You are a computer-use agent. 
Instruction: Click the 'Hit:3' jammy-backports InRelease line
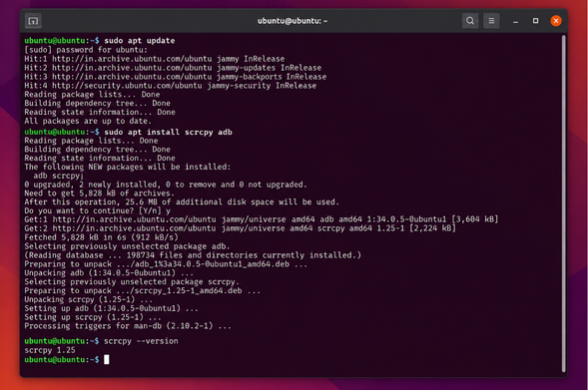(x=176, y=77)
